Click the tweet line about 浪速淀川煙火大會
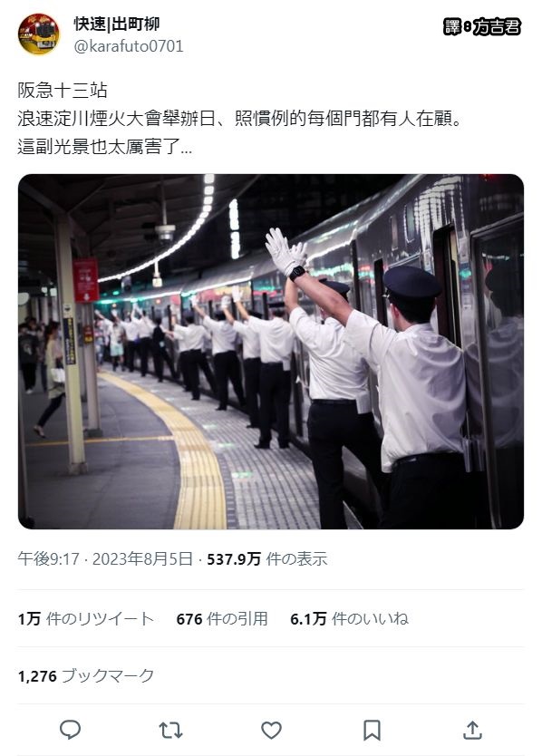Image resolution: width=542 pixels, height=756 pixels. tap(239, 118)
